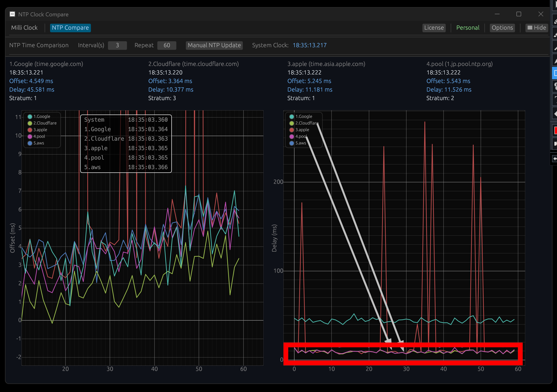The height and width of the screenshot is (392, 557).
Task: Click teal 1.Google dot in offset legend
Action: 30,117
